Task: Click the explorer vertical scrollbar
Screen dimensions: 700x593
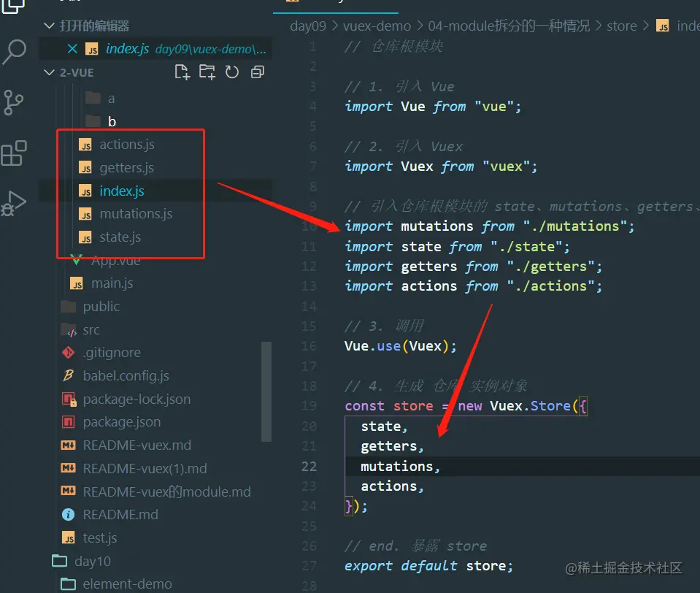Action: tap(266, 391)
